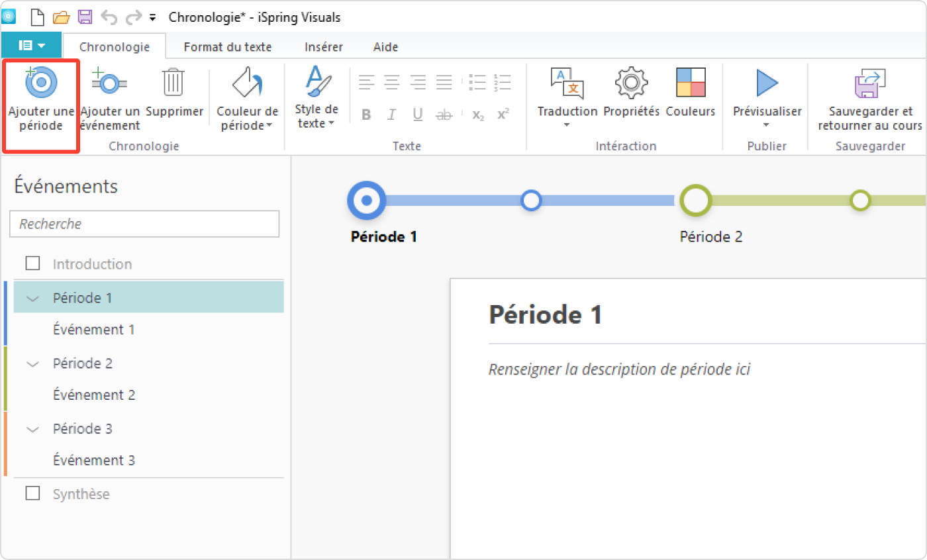Expand the Style de texte dropdown arrow
927x560 pixels.
(331, 124)
